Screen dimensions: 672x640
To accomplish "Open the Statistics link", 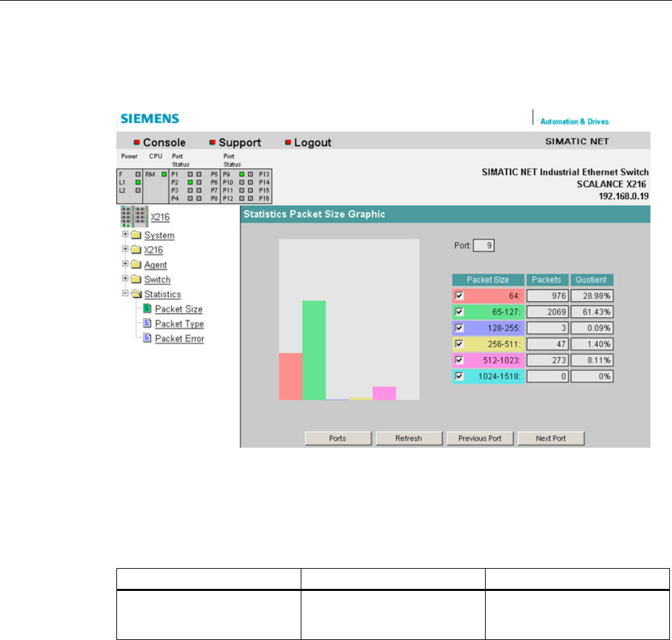I will pyautogui.click(x=162, y=294).
